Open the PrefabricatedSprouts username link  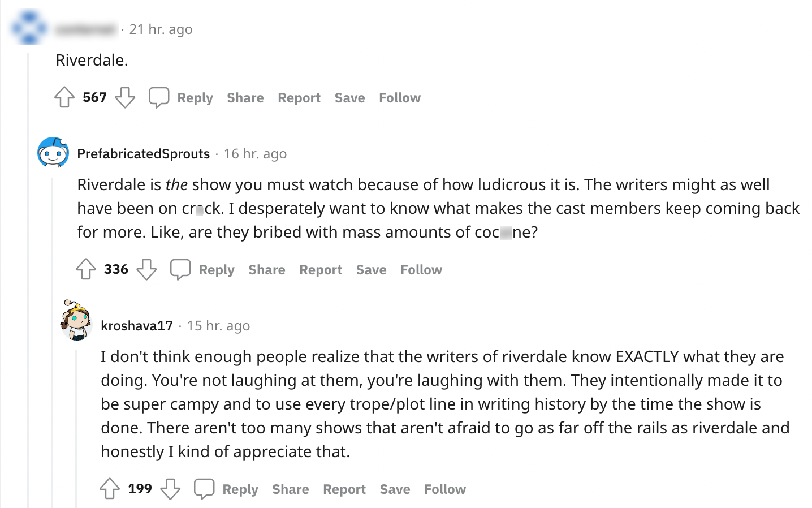click(143, 154)
